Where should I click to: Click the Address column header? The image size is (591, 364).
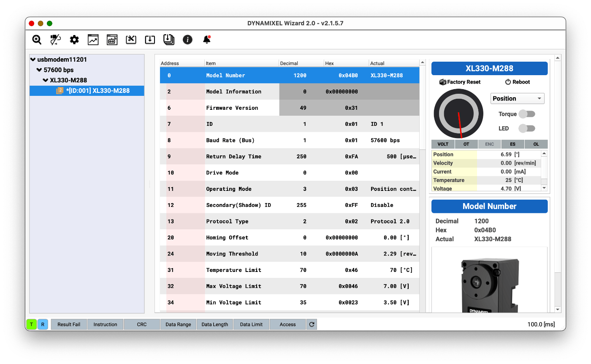[182, 63]
